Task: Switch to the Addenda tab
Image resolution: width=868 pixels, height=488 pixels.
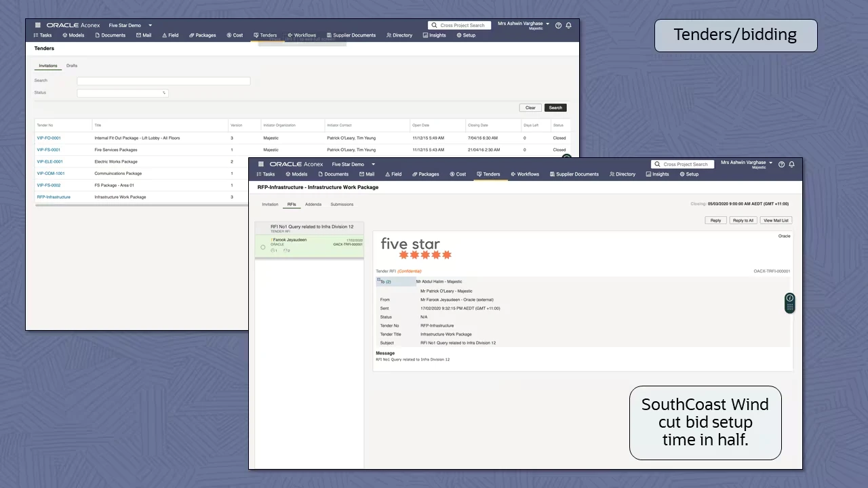Action: tap(313, 204)
